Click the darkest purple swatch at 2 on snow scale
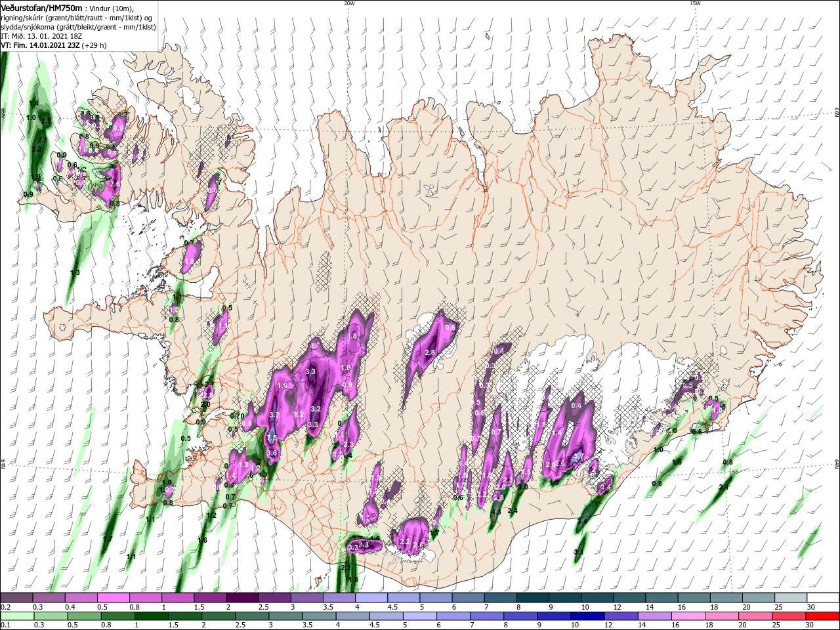The height and width of the screenshot is (630, 840). [241, 597]
